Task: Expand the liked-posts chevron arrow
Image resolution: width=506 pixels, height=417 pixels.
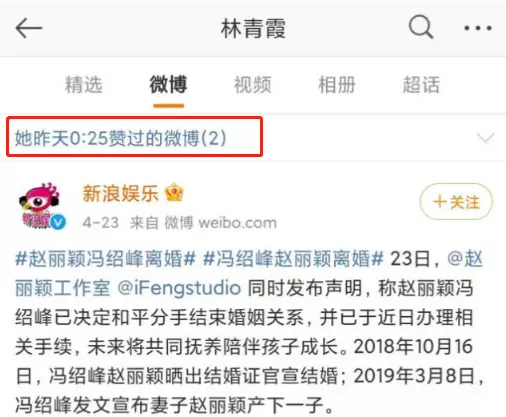Action: pos(485,137)
